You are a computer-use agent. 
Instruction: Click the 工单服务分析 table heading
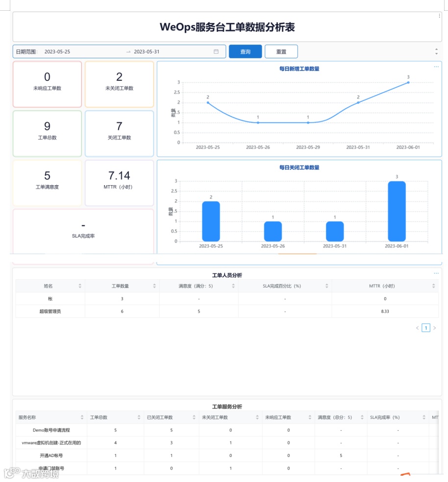tap(227, 407)
